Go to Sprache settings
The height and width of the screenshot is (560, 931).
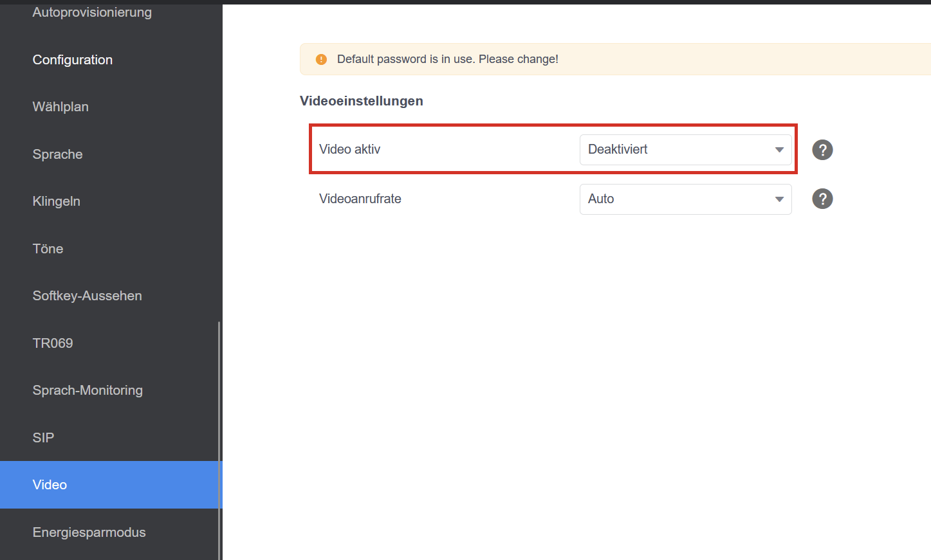57,154
